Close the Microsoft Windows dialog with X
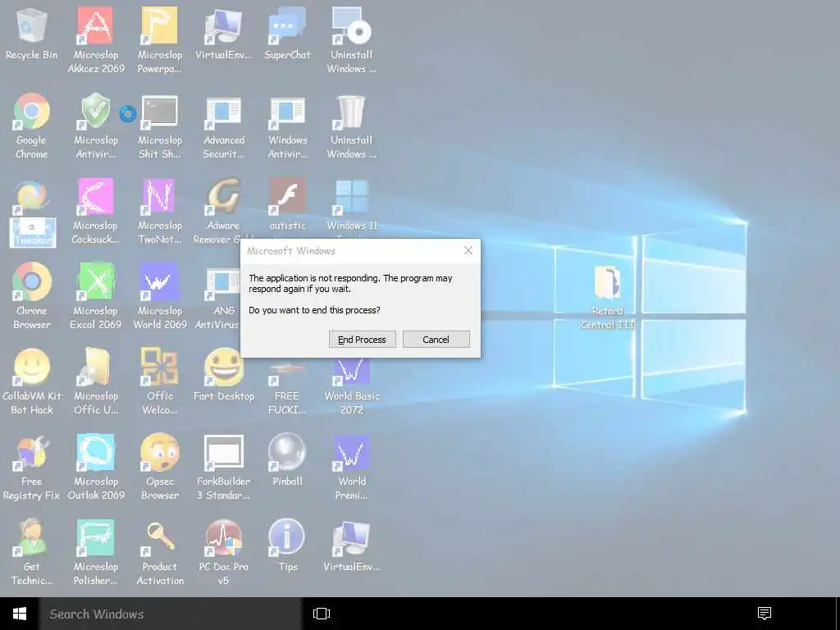The width and height of the screenshot is (840, 630). click(468, 250)
